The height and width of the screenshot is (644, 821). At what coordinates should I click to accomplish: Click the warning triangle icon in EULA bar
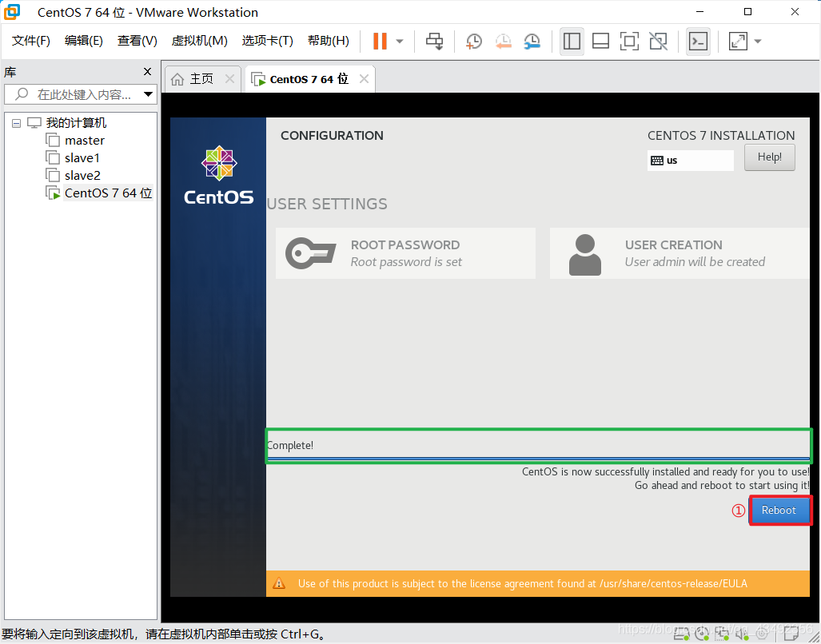click(x=279, y=583)
